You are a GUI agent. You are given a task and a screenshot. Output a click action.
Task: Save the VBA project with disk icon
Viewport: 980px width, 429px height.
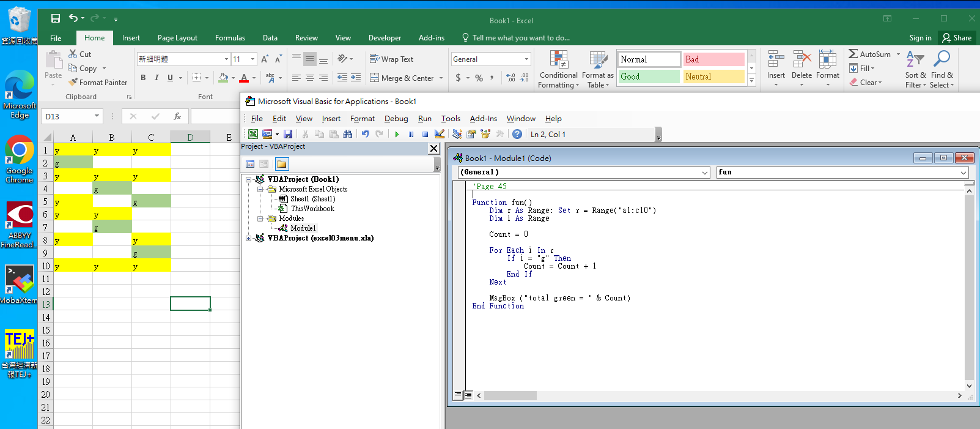pos(288,135)
